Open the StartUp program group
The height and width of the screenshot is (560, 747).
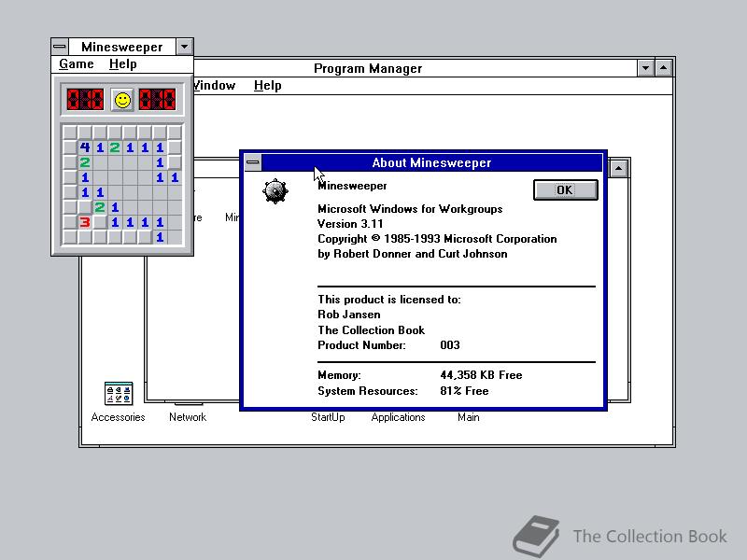328,417
